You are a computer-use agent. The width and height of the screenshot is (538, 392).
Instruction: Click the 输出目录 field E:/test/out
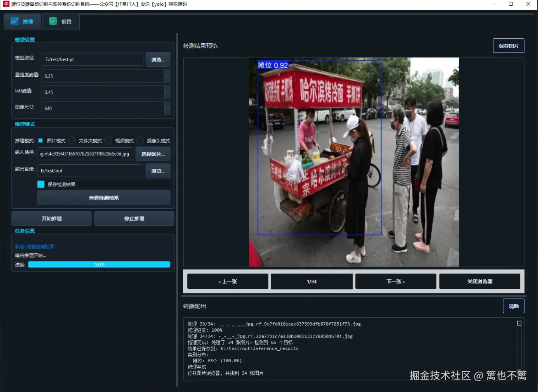[x=90, y=171]
